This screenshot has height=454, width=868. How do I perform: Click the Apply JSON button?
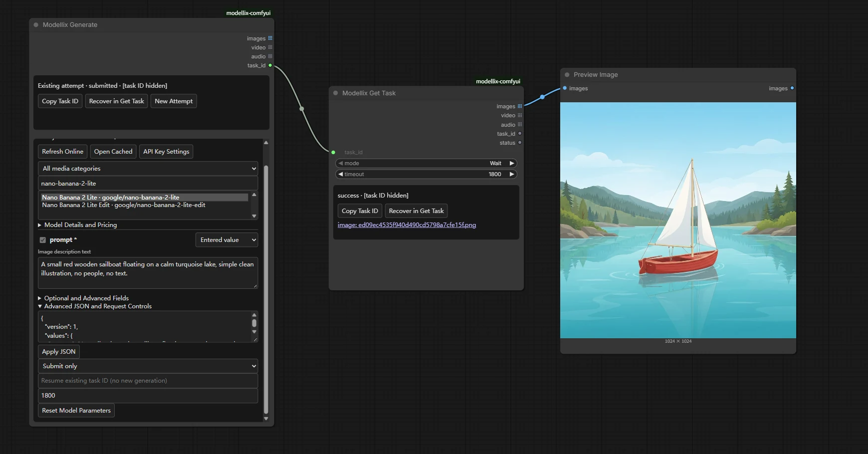pos(59,352)
